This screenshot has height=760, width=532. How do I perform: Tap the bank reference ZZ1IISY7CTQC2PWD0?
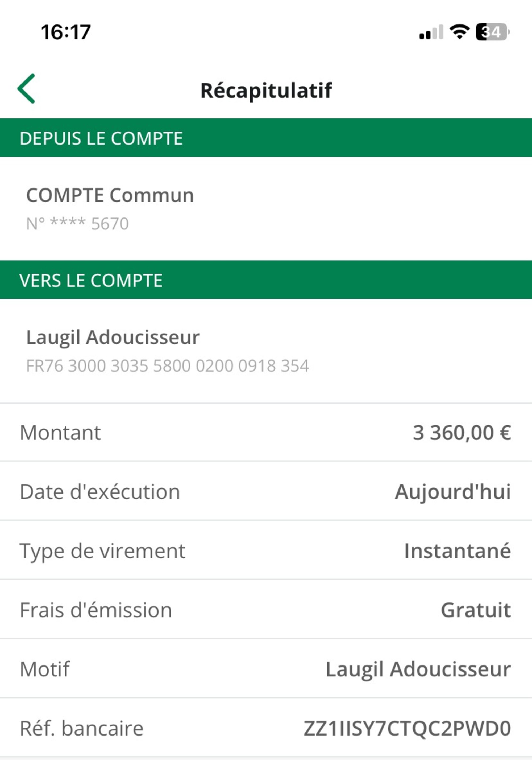click(407, 729)
